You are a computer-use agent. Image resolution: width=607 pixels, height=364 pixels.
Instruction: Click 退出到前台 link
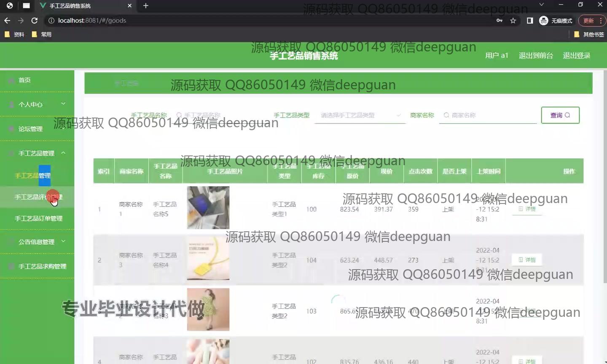click(536, 56)
